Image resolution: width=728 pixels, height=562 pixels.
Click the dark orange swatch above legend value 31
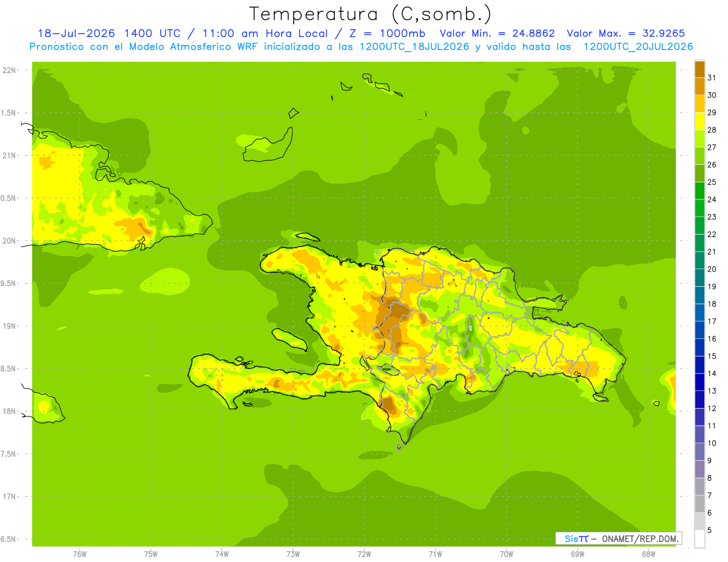pos(699,69)
